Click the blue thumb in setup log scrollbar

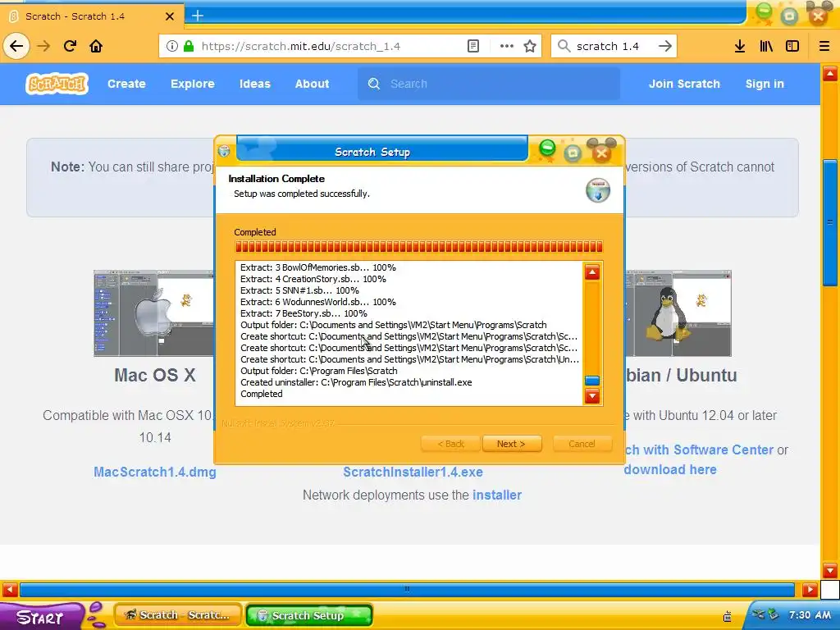point(592,381)
